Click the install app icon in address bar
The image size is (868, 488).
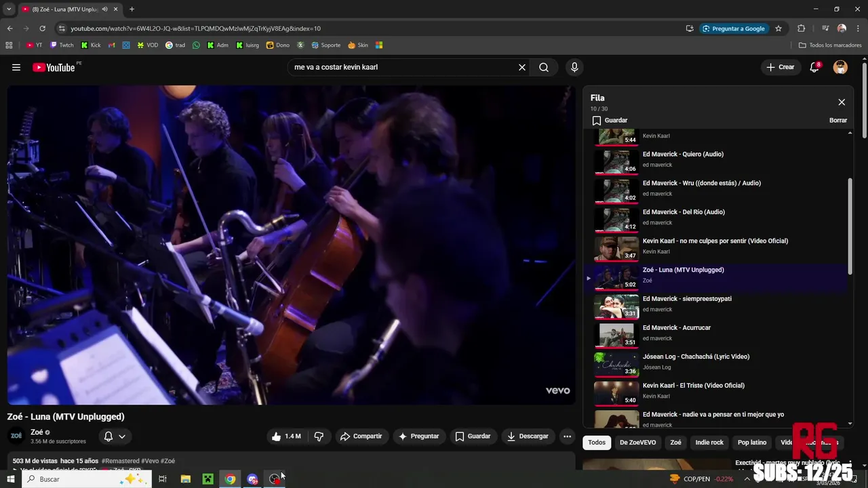(x=690, y=28)
